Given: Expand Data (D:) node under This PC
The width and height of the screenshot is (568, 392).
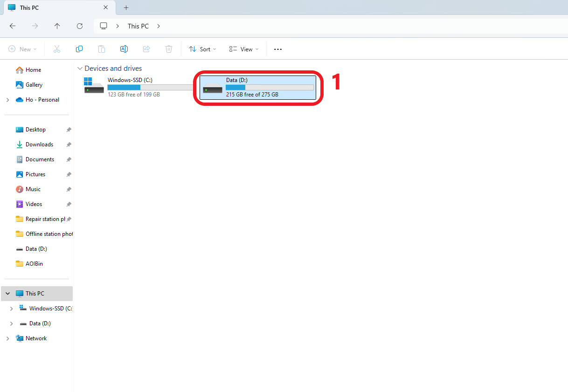Looking at the screenshot, I should pyautogui.click(x=12, y=323).
